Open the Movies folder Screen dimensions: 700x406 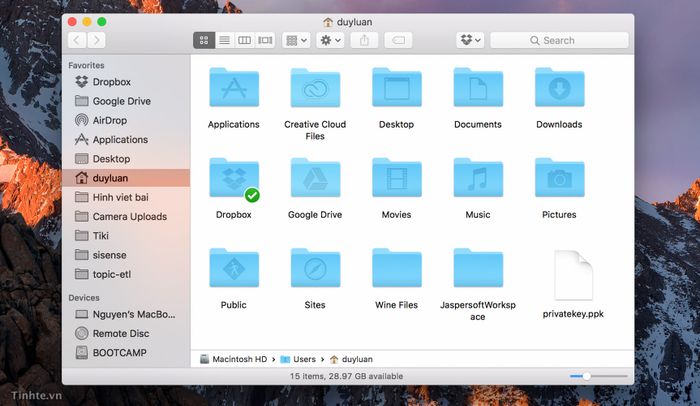coord(396,180)
